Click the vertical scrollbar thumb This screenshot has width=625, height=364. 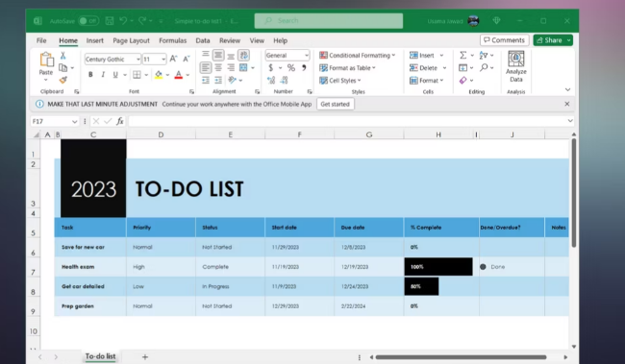[x=574, y=193]
